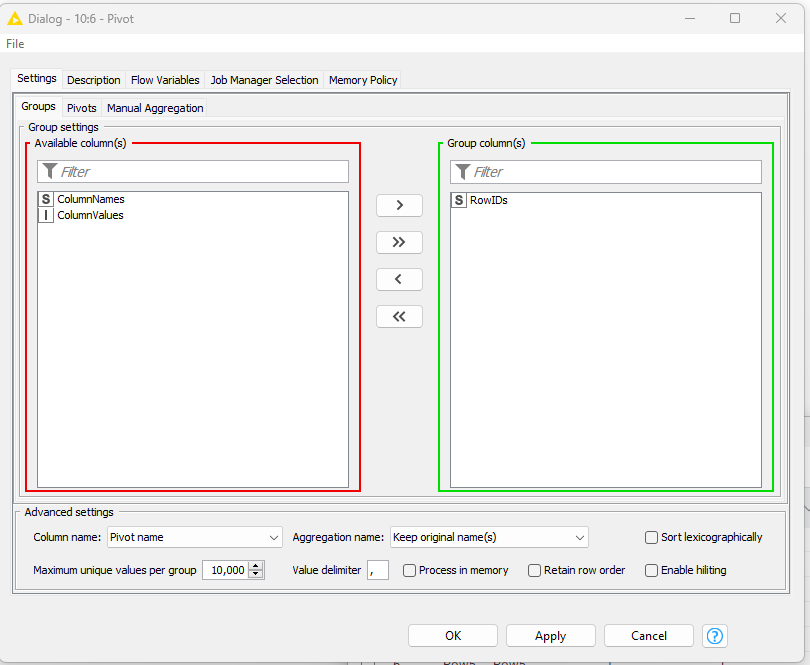
Task: Select the ColumnValues integer column
Action: point(90,215)
